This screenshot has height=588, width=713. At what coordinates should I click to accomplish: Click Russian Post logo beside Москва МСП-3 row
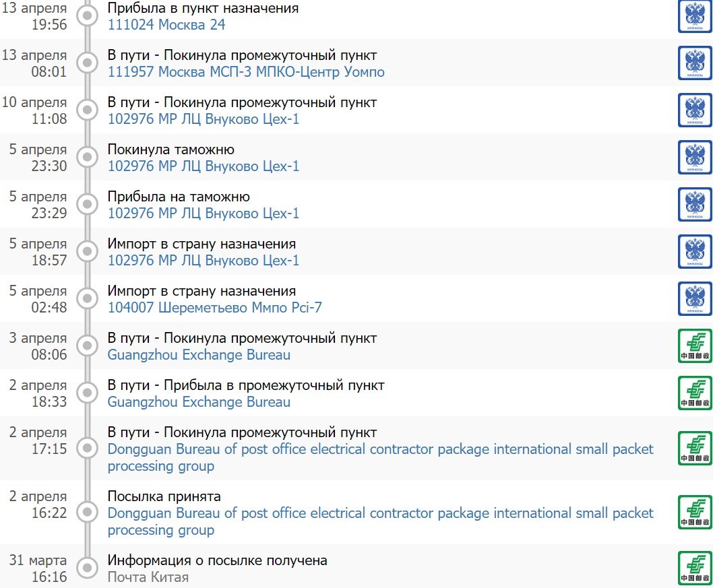point(695,63)
